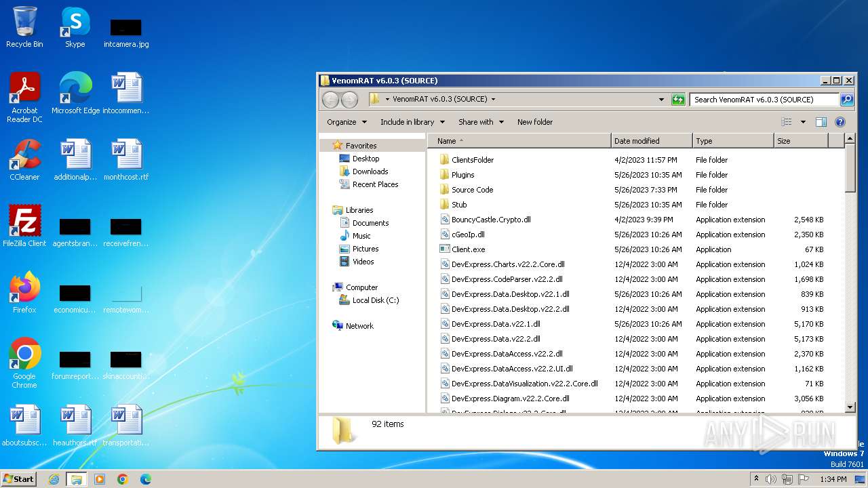
Task: Select the ClientsFolder folder
Action: tap(467, 160)
